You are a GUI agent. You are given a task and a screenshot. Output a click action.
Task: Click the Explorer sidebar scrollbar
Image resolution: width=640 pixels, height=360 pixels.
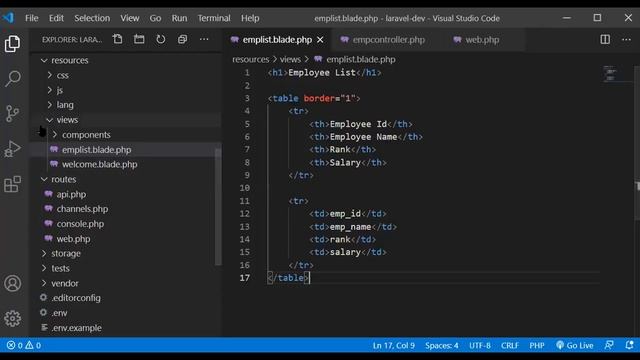coord(218,207)
